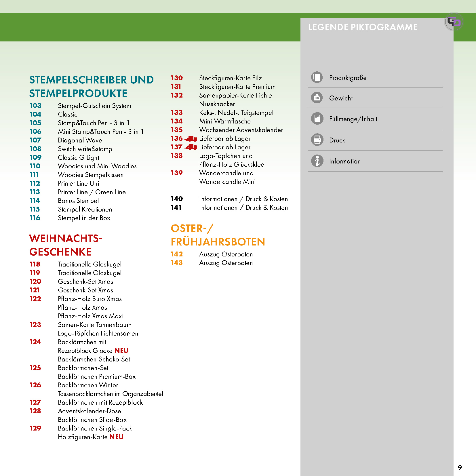Click 'Steckfiguren-Karte Filz' entry
This screenshot has width=476, height=476.
231,78
